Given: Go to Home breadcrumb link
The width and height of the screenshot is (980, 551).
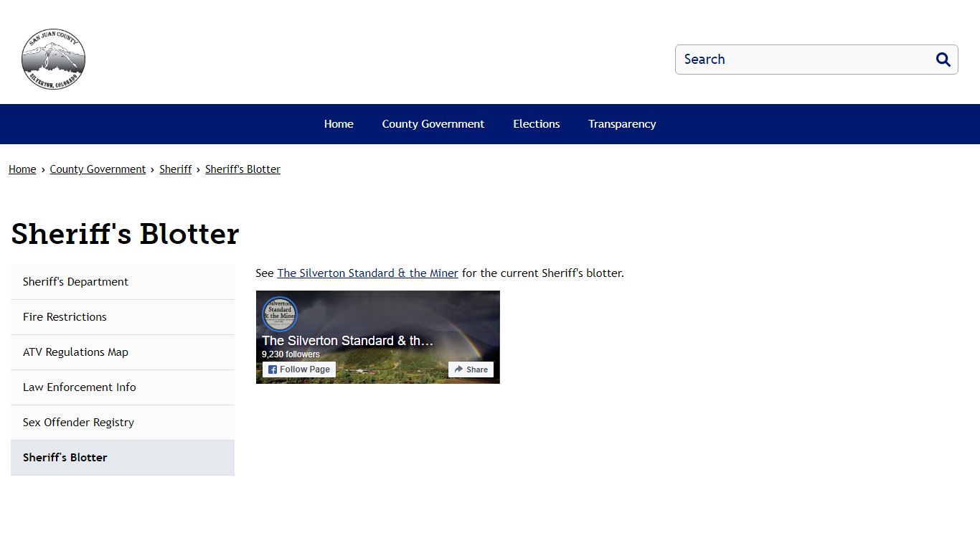Looking at the screenshot, I should pos(22,169).
